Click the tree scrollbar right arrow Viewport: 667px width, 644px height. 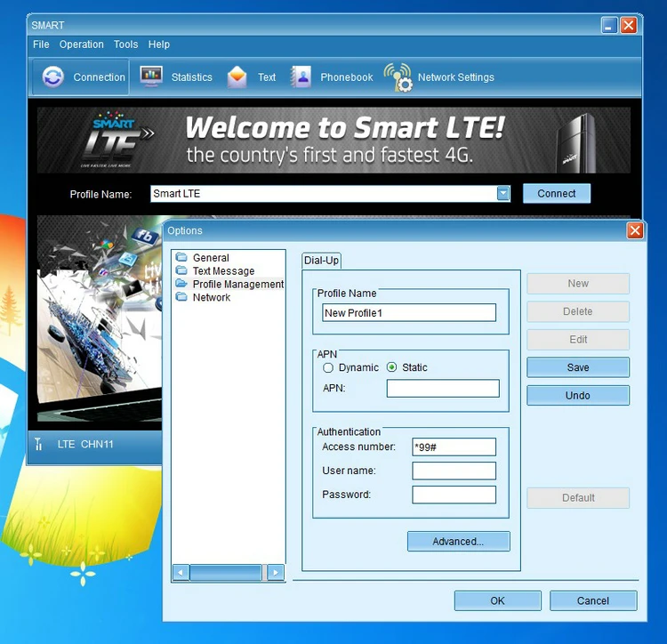tap(276, 573)
